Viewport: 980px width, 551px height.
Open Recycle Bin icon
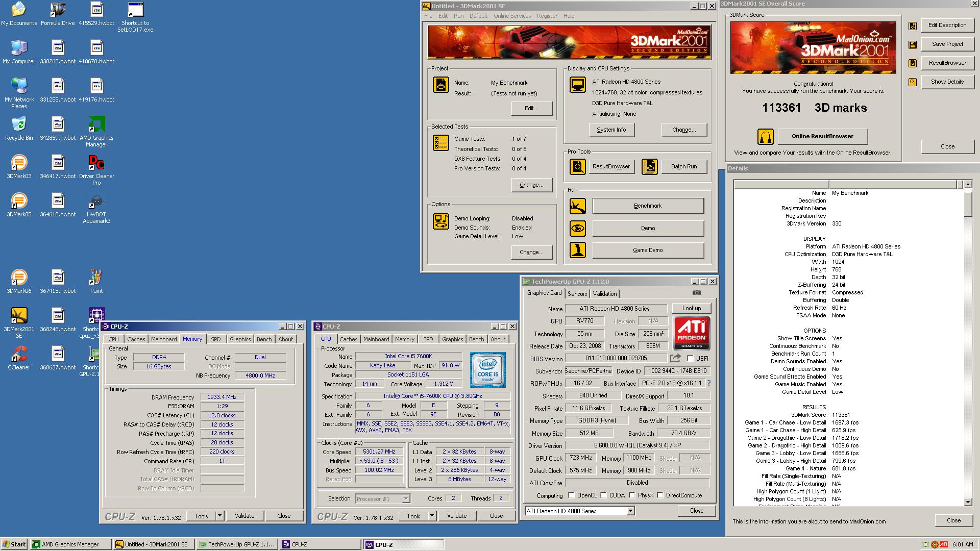pyautogui.click(x=19, y=129)
